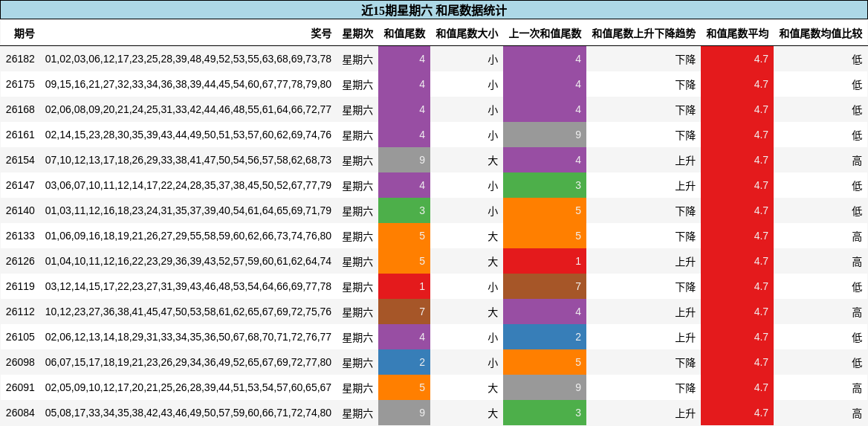The height and width of the screenshot is (426, 868).
Task: Click the 和值尾数均值比较 column header
Action: pyautogui.click(x=821, y=33)
